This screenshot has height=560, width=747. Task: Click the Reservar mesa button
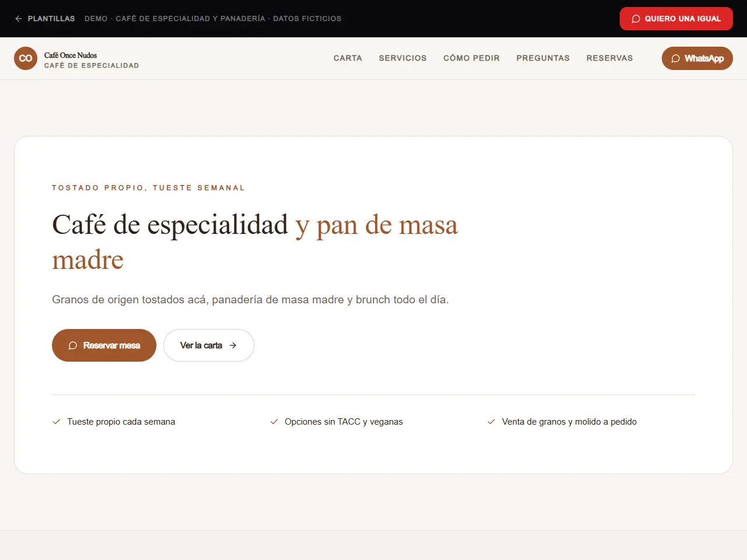click(104, 345)
